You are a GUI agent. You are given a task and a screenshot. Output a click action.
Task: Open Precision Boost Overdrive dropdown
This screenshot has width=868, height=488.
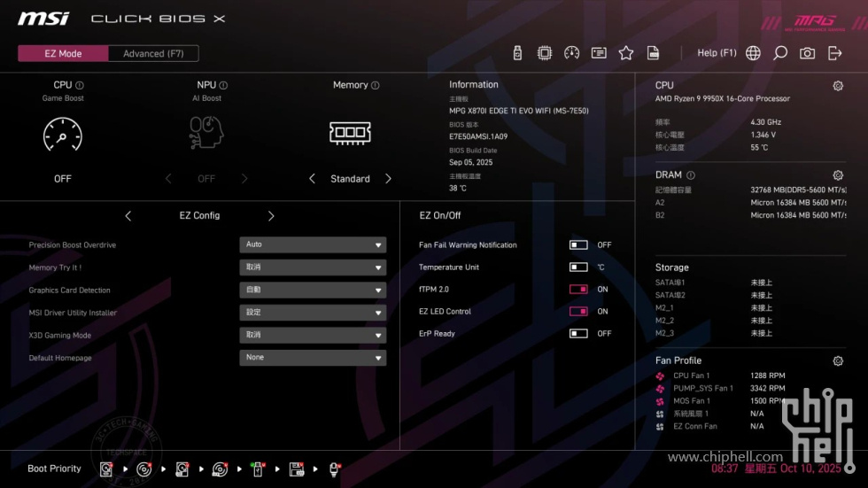coord(313,244)
